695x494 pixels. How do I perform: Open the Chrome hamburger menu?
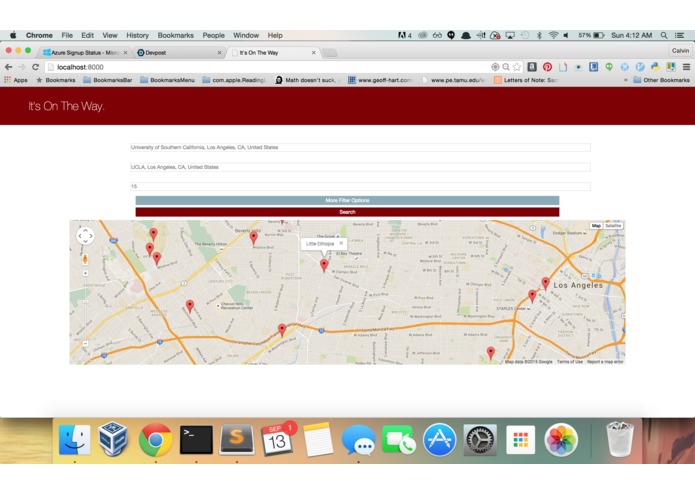point(686,67)
